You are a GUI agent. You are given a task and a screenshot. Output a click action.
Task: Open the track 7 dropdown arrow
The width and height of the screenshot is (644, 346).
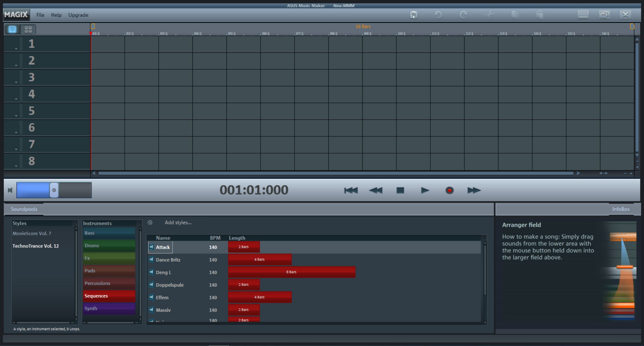pos(16,150)
